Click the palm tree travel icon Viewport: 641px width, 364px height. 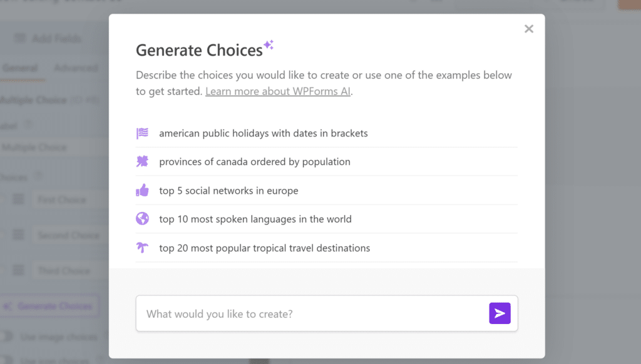(142, 247)
